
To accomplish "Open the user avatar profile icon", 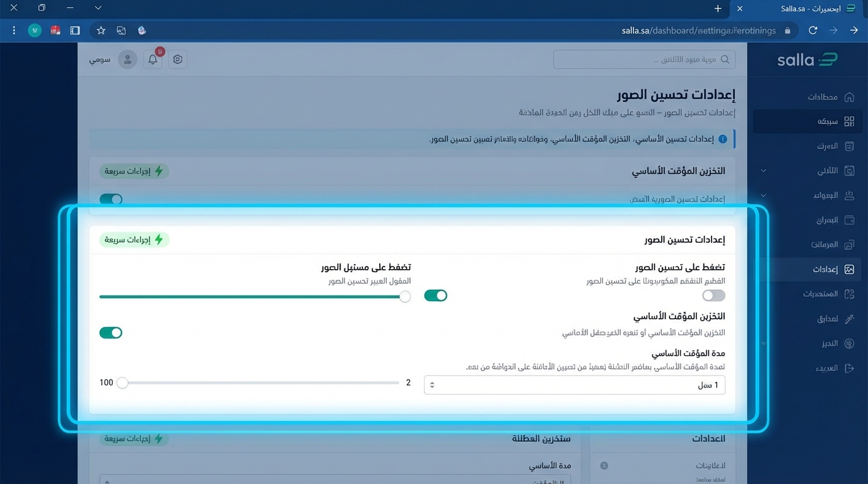I will (127, 59).
